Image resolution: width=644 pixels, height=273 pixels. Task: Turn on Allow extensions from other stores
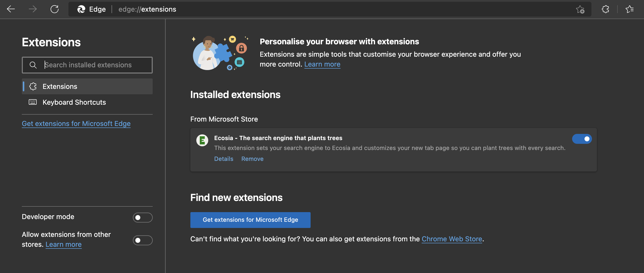[x=143, y=240]
